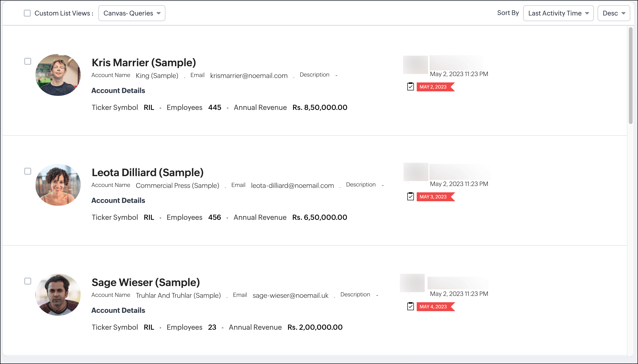Image resolution: width=638 pixels, height=364 pixels.
Task: Click the account name Commercial Press (Sample)
Action: (177, 186)
